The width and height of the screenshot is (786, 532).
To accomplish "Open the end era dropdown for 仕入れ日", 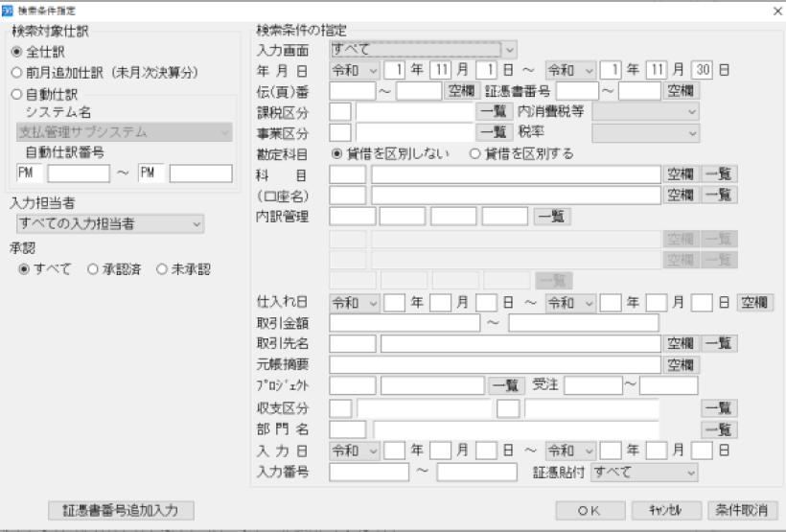I will pos(570,303).
